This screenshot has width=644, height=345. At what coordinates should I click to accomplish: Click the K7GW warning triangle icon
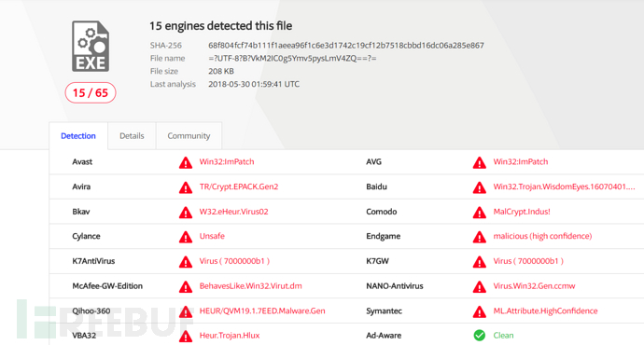pyautogui.click(x=480, y=262)
